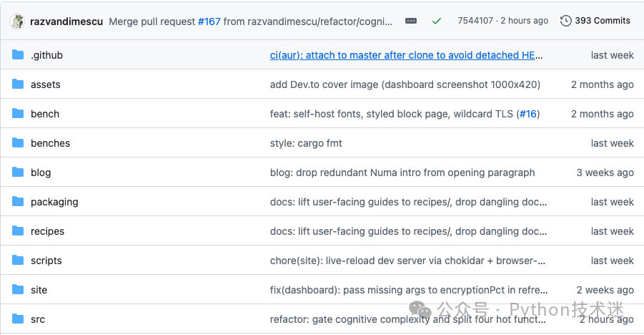Click the benches folder icon

point(18,143)
